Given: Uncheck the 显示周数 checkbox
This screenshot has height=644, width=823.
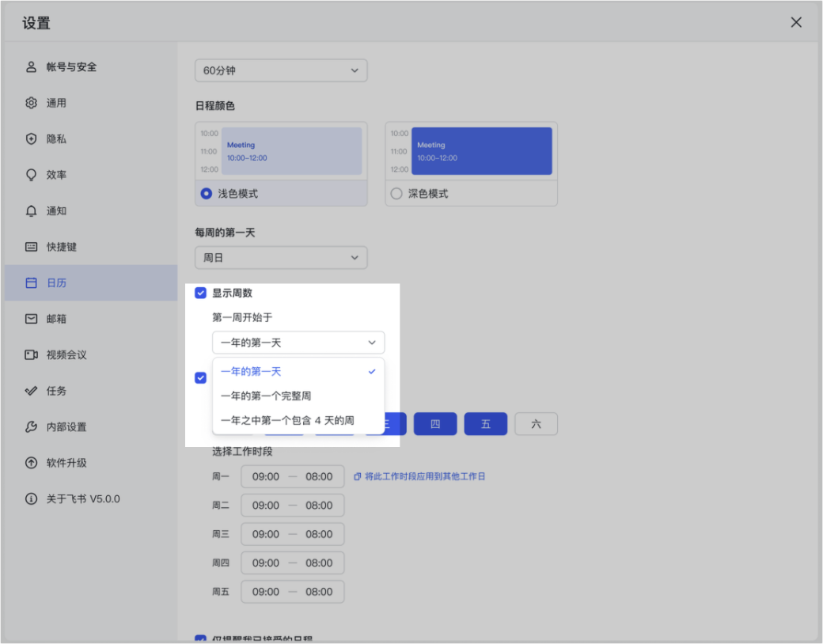Looking at the screenshot, I should 200,293.
